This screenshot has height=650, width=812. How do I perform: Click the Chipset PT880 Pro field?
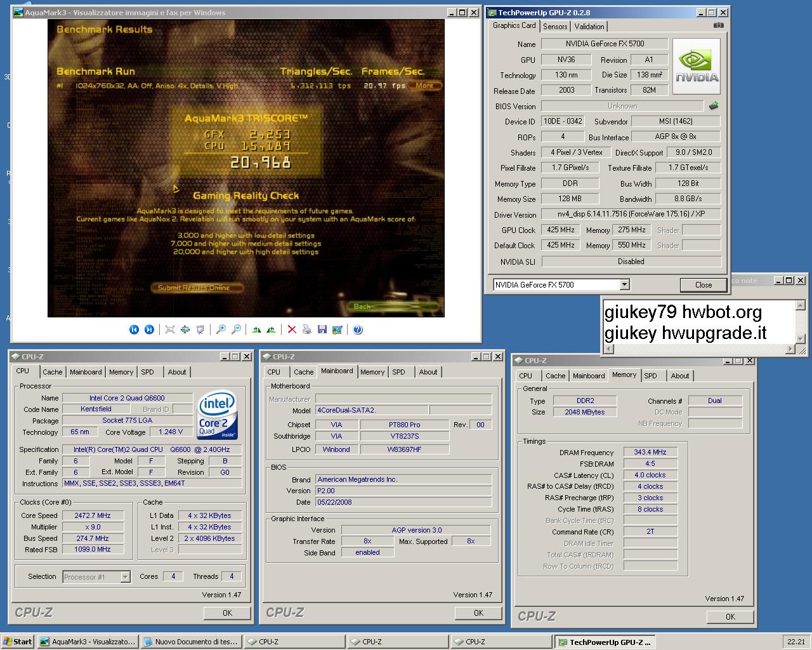tap(405, 425)
